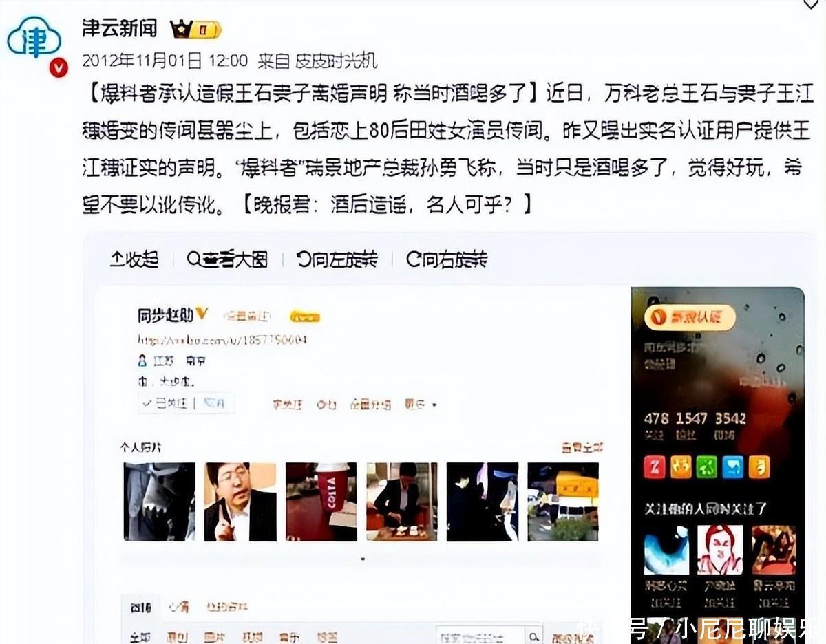This screenshot has height=644, width=826.
Task: Switch to the 微博 tab
Action: tap(141, 607)
